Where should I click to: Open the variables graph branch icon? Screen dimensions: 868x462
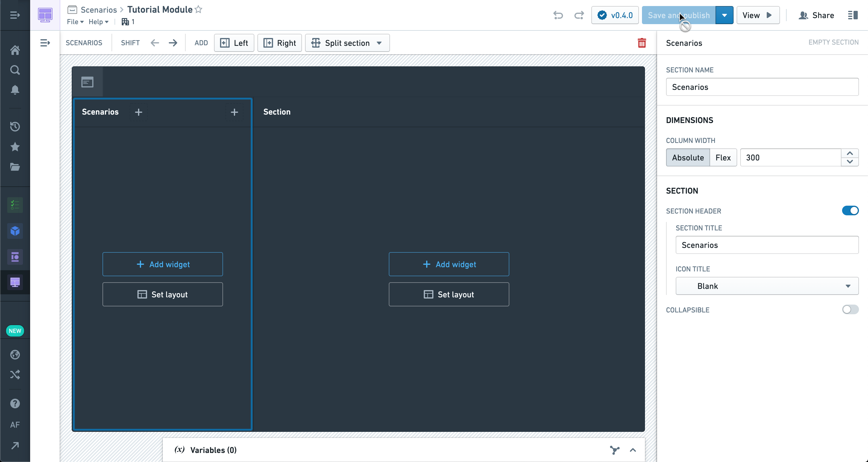click(x=615, y=450)
